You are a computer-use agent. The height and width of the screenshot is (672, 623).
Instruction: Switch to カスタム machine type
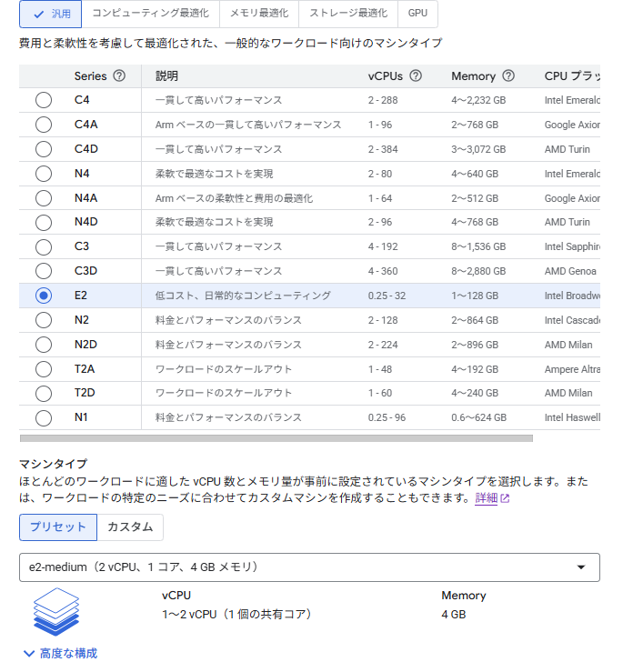(130, 527)
